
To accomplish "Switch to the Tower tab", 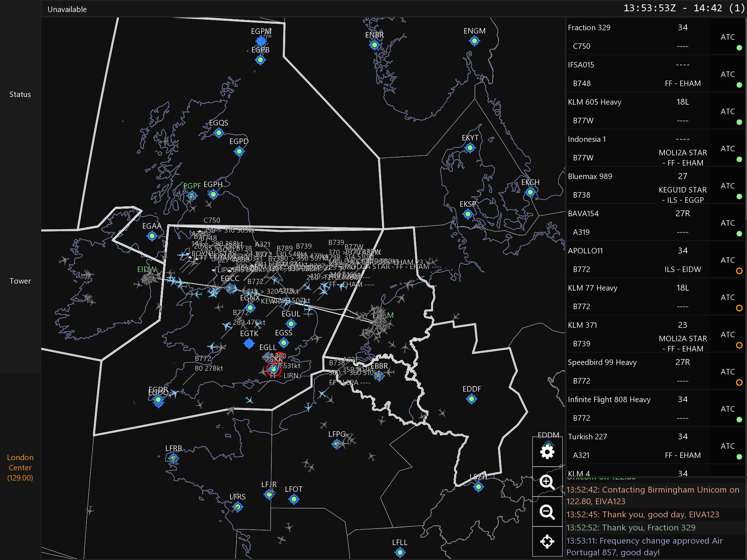I will pos(20,281).
